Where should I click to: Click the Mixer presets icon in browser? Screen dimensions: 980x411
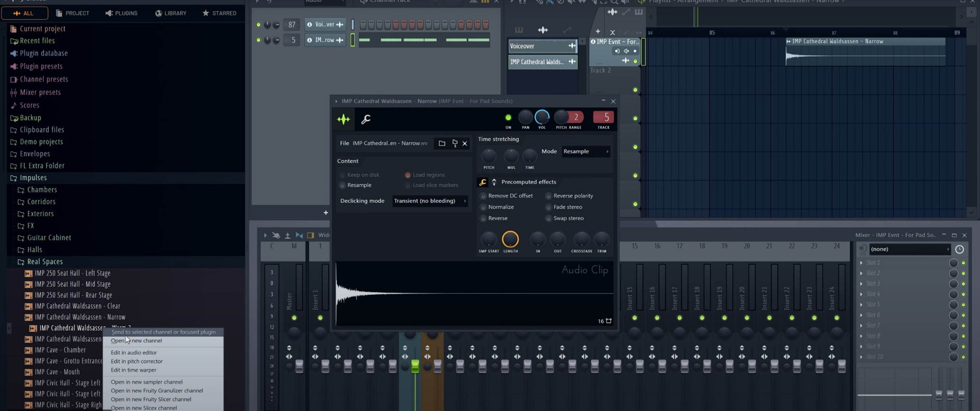14,92
